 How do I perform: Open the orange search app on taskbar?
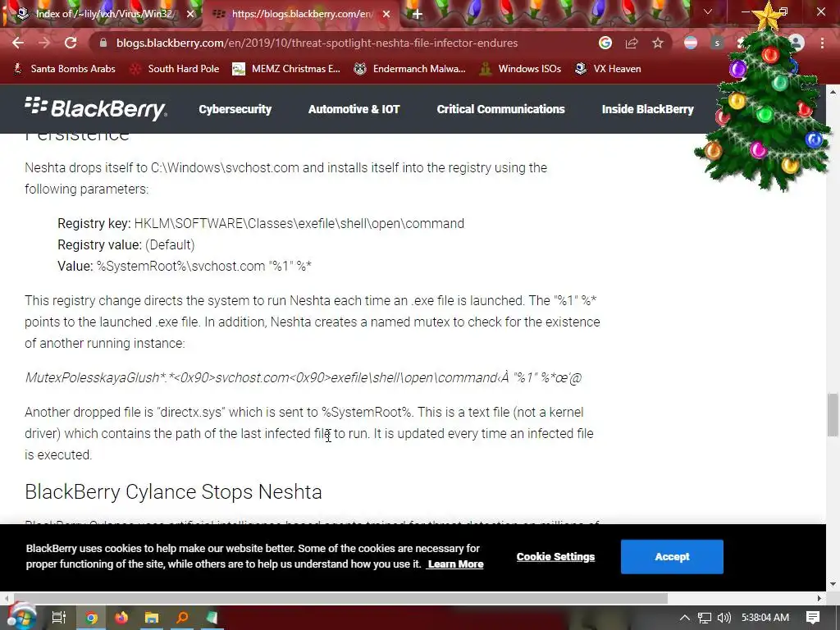[x=182, y=618]
